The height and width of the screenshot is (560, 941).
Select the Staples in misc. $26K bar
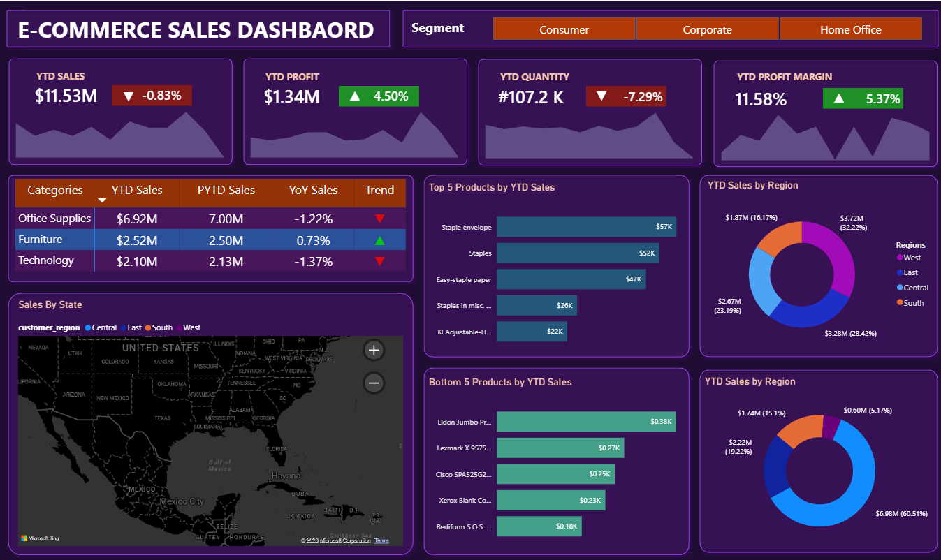tap(537, 305)
